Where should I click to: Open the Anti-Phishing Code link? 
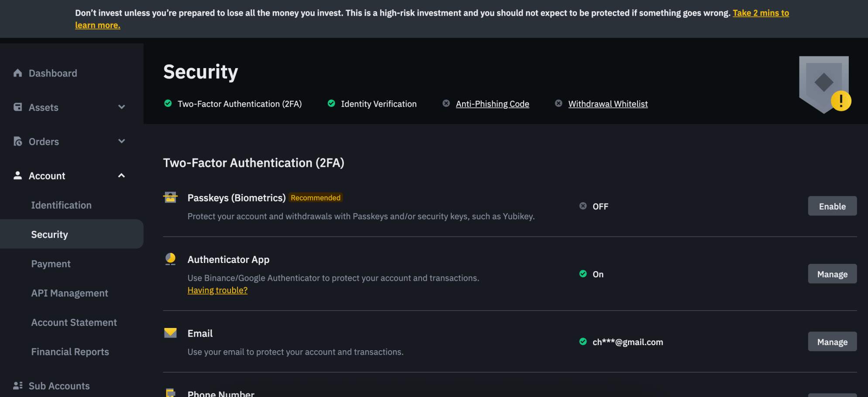(492, 104)
